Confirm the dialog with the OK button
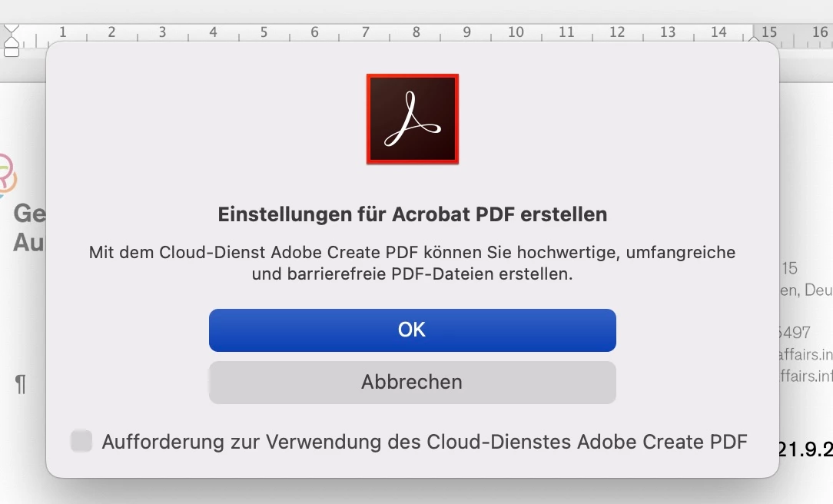Screen dimensions: 833x504 [x=412, y=330]
